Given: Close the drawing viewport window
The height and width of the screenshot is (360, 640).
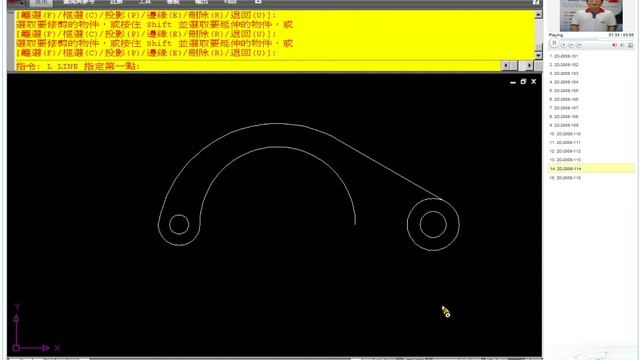Looking at the screenshot, I should [x=533, y=82].
